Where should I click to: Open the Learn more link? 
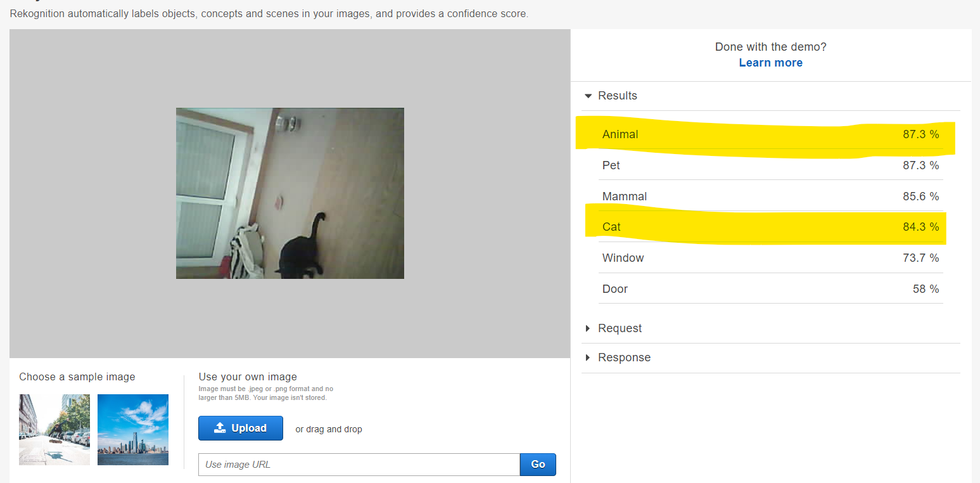pyautogui.click(x=770, y=63)
